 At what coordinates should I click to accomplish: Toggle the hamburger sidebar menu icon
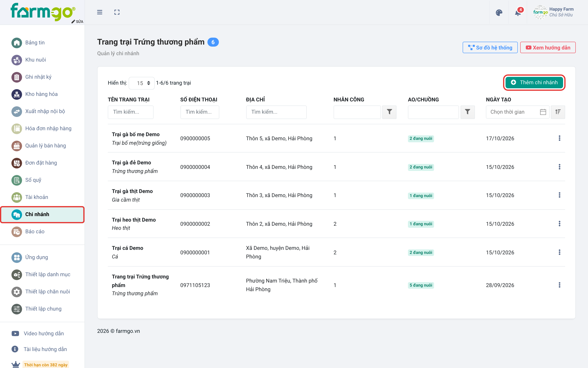[x=100, y=12]
